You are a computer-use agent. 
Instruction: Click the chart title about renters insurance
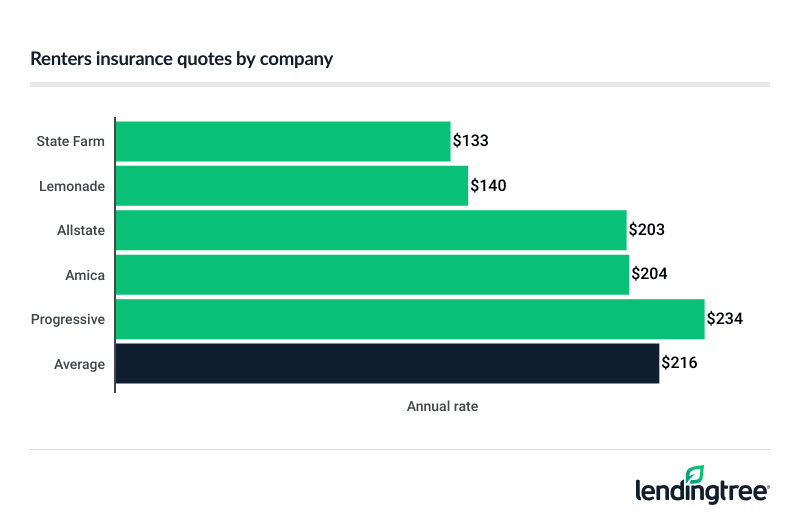coord(182,59)
